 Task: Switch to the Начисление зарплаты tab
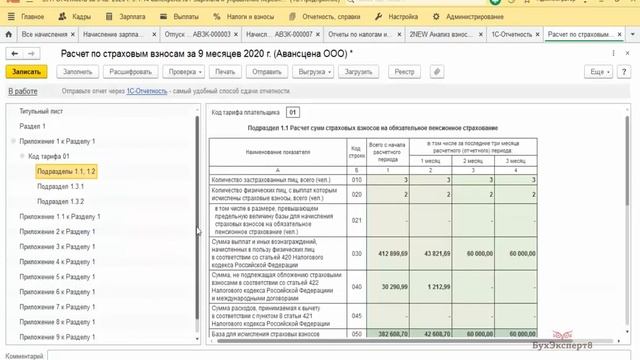tap(113, 35)
